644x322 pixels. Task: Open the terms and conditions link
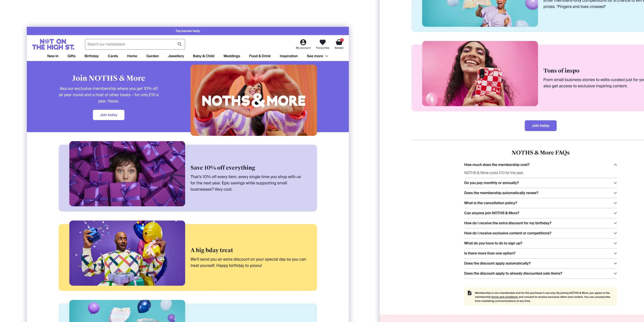[505, 297]
